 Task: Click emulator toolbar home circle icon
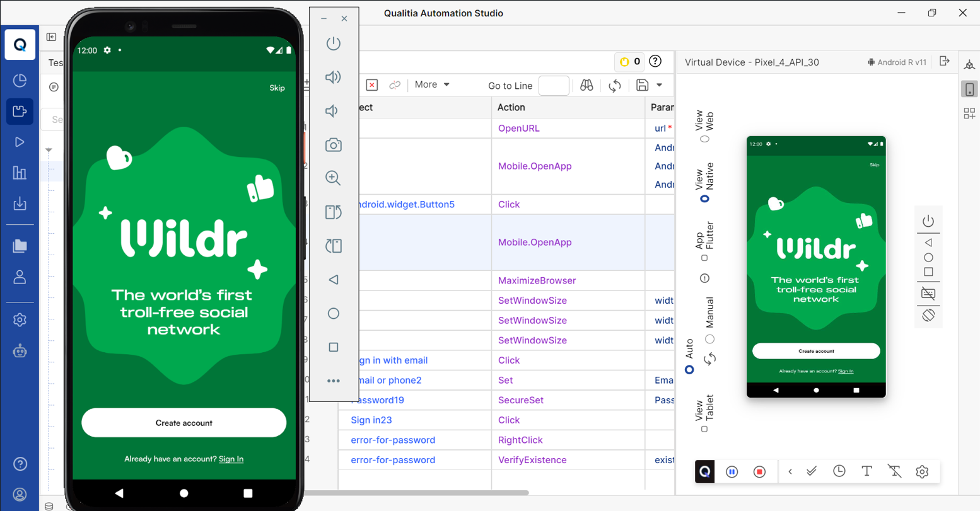pos(334,313)
